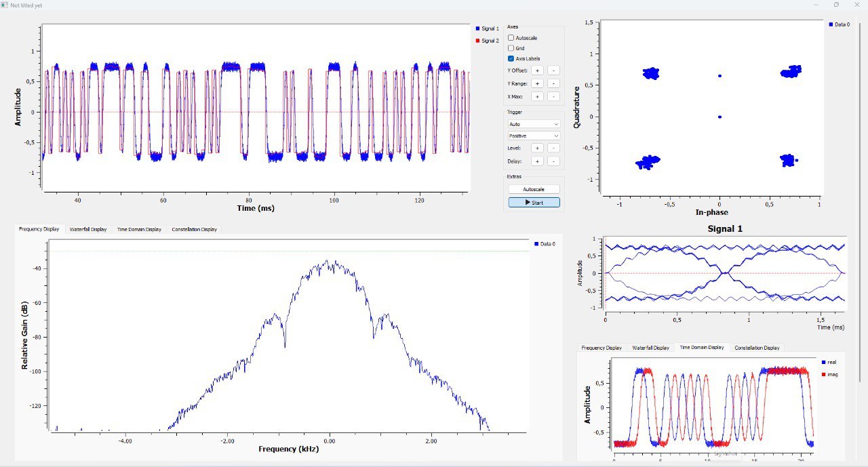Toggle Signal 1 blue legend marker
The width and height of the screenshot is (868, 467).
click(478, 28)
